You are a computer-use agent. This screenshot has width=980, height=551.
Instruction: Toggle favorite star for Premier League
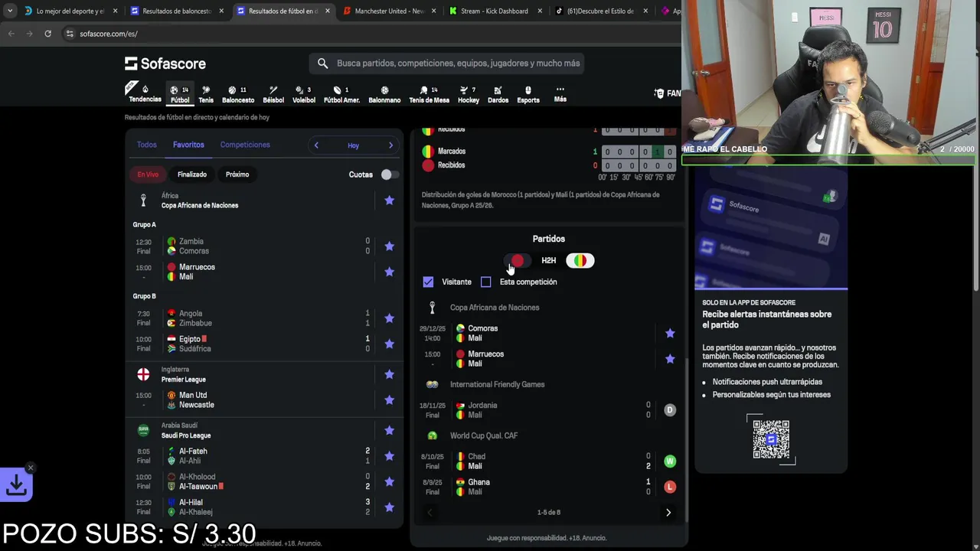click(x=389, y=374)
